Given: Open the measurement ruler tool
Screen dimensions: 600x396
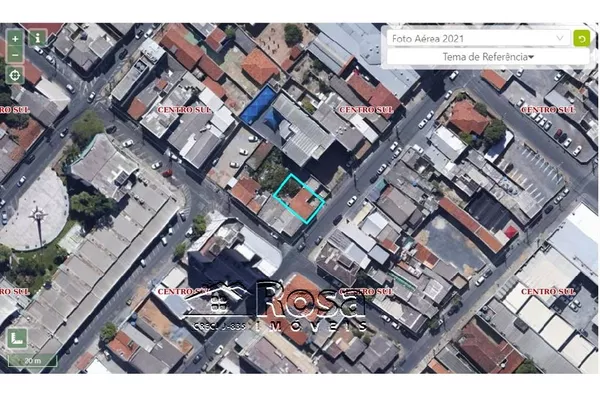Looking at the screenshot, I should (17, 338).
